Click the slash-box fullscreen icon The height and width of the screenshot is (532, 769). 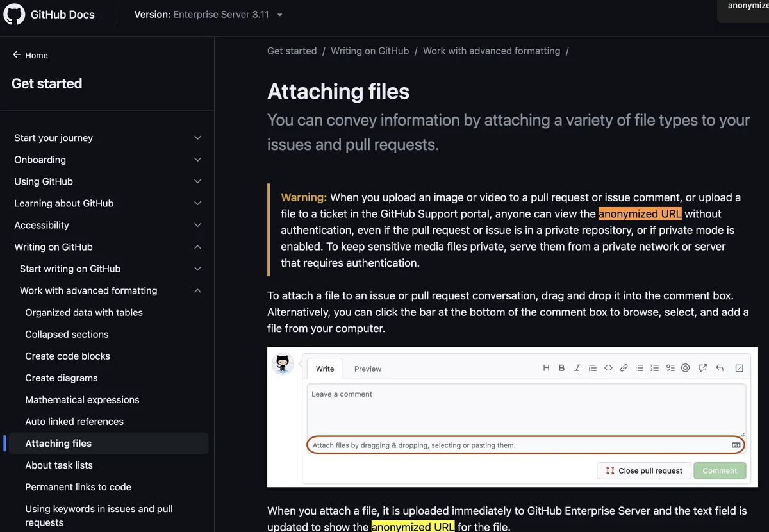click(x=739, y=369)
